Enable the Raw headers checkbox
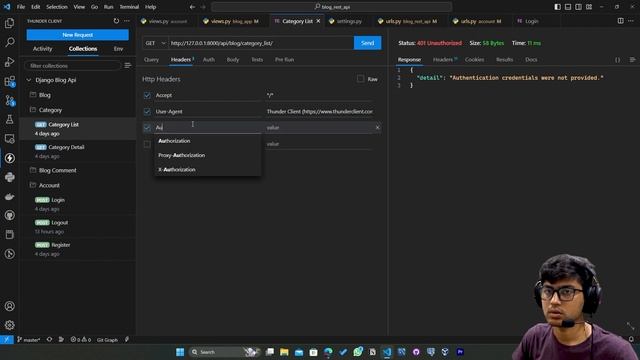640x360 pixels. click(360, 79)
